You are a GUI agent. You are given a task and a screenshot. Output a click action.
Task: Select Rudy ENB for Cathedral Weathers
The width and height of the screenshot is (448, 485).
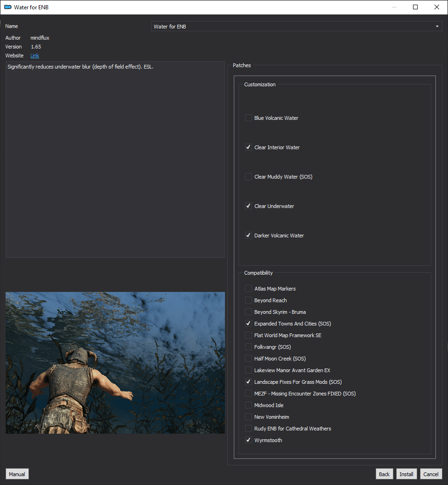coord(248,429)
